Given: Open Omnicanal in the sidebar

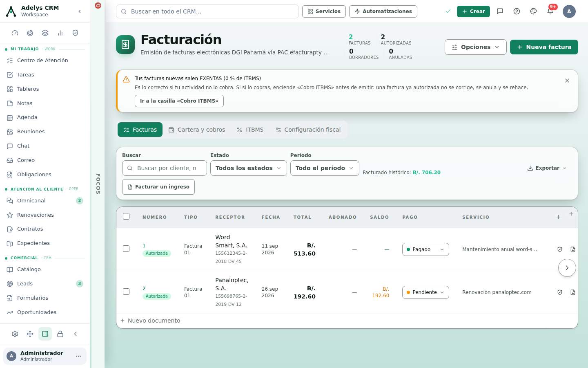Looking at the screenshot, I should pyautogui.click(x=45, y=201).
